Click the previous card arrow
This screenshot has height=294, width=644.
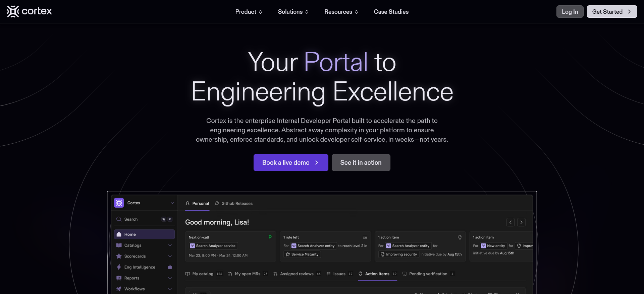coord(511,222)
